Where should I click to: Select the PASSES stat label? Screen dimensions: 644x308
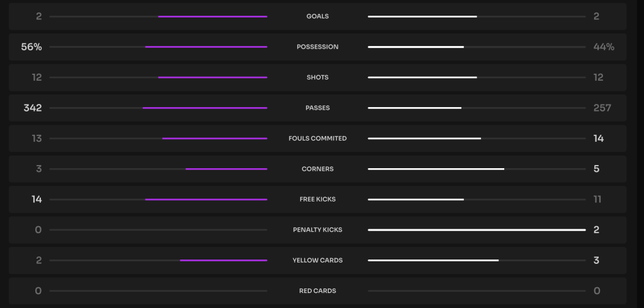click(x=317, y=108)
